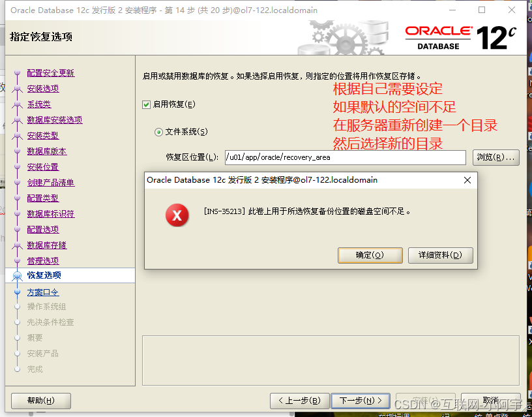Click the 取消 cancel button
The width and height of the screenshot is (532, 417).
pyautogui.click(x=491, y=401)
